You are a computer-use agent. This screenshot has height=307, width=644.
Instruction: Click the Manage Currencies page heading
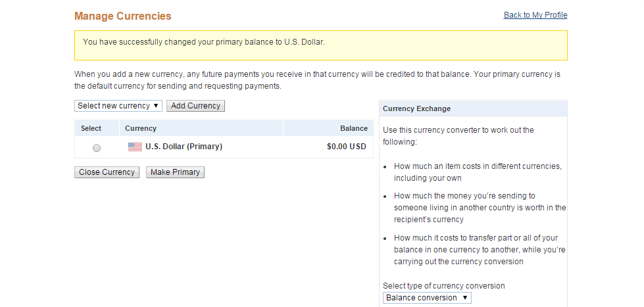point(123,16)
